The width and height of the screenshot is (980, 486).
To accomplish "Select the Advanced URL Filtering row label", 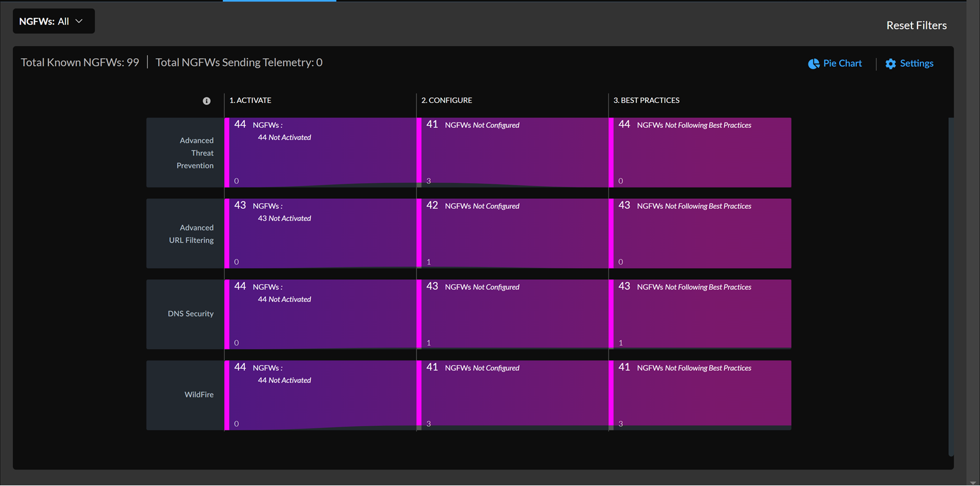I will pyautogui.click(x=192, y=234).
